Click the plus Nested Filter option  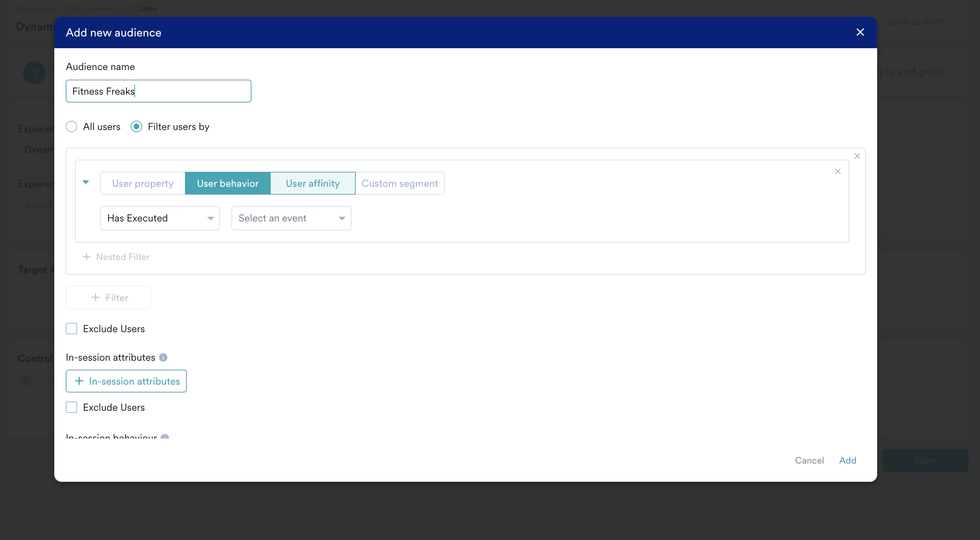pyautogui.click(x=116, y=257)
